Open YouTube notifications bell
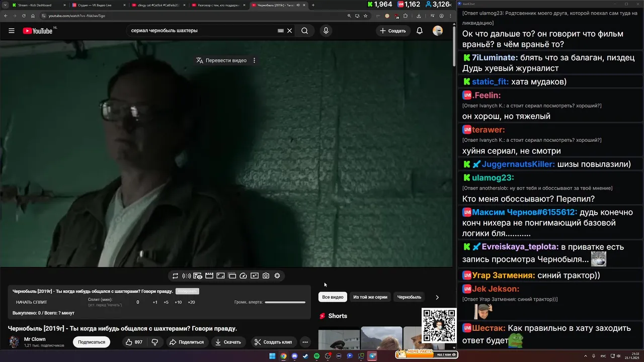 (x=420, y=31)
